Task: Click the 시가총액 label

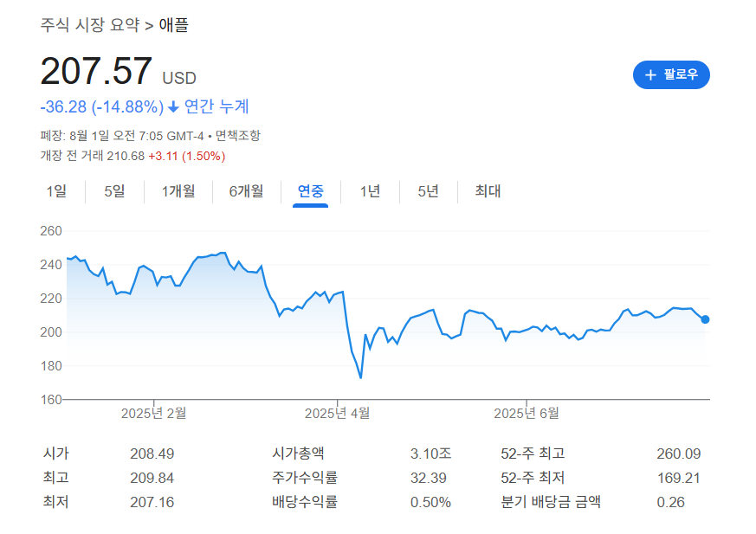Action: click(298, 454)
